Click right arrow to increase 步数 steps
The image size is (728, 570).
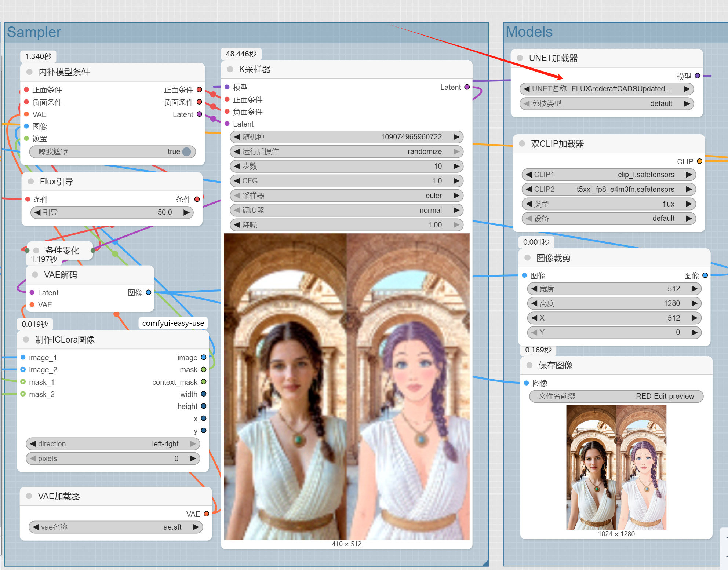point(456,166)
